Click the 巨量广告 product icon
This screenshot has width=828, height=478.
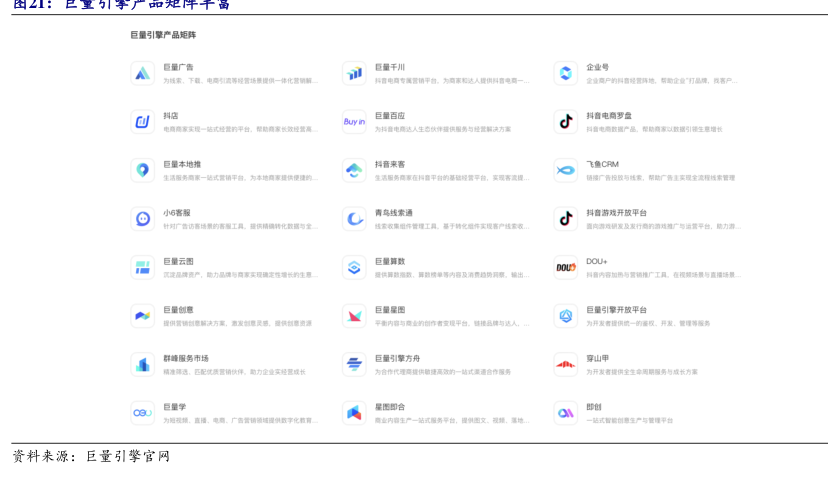coord(142,73)
